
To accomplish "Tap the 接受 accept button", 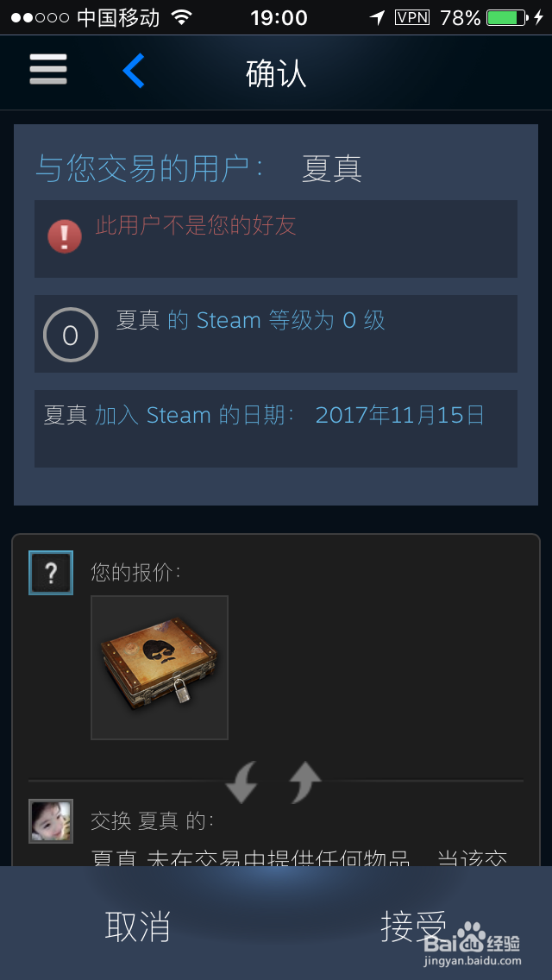I will pyautogui.click(x=414, y=927).
